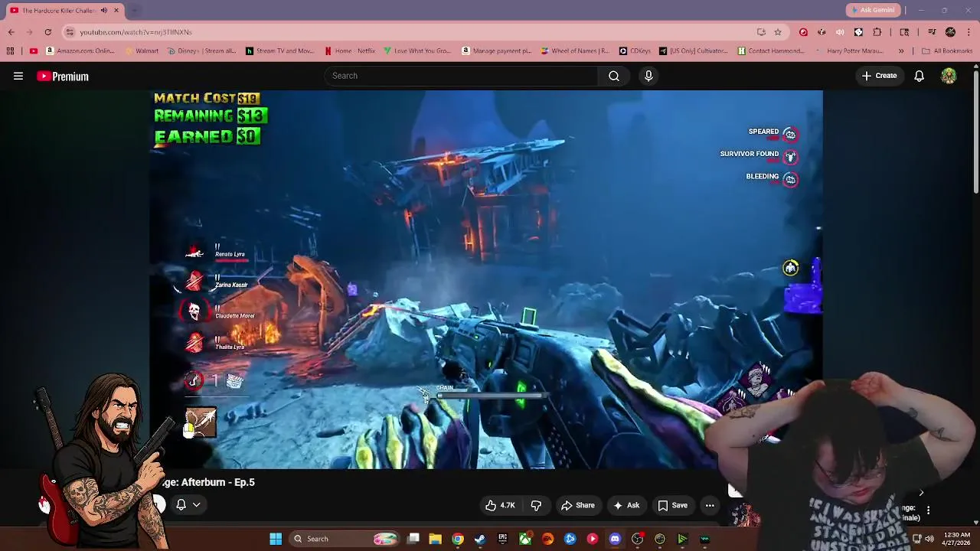Open the volume booster extension icon
Viewport: 980px width, 551px height.
(840, 32)
